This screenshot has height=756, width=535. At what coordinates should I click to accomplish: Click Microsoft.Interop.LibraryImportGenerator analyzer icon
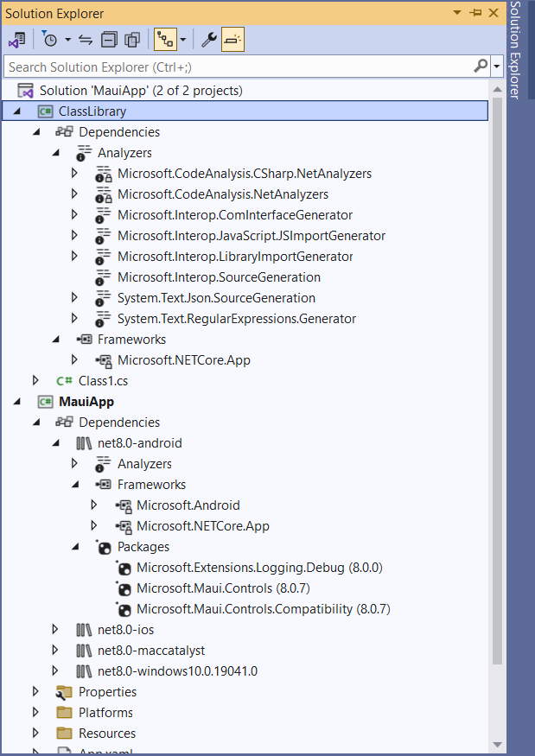click(x=102, y=257)
